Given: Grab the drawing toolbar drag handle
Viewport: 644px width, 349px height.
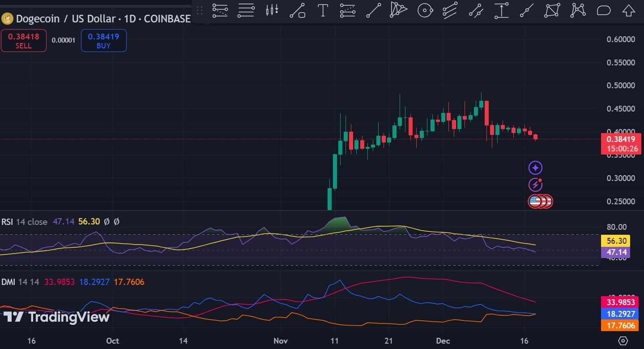Looking at the screenshot, I should click(x=200, y=10).
